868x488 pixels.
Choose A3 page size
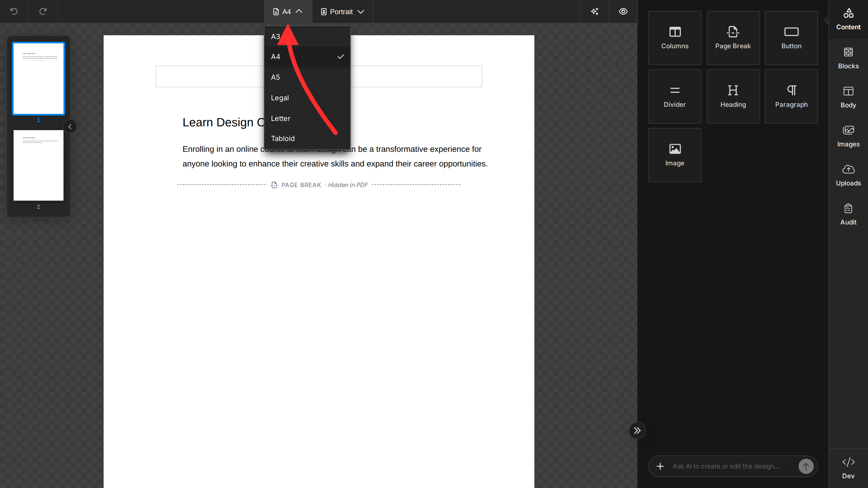point(307,36)
